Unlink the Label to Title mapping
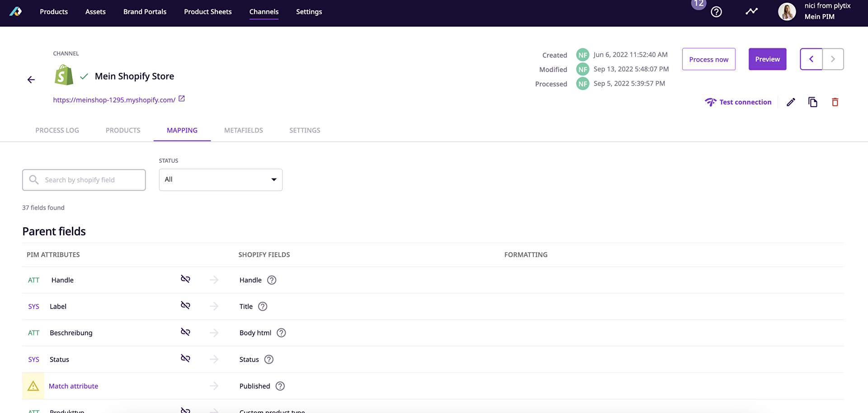Viewport: 868px width, 413px height. click(185, 305)
